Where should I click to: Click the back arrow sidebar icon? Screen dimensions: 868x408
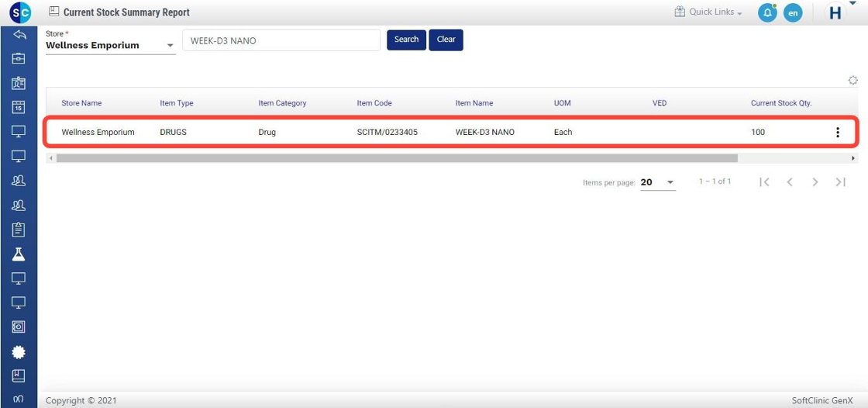(x=19, y=35)
